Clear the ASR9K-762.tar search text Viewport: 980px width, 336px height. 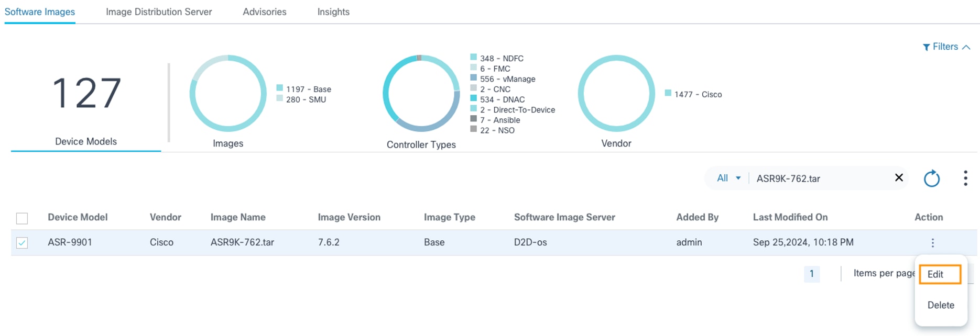pos(899,178)
